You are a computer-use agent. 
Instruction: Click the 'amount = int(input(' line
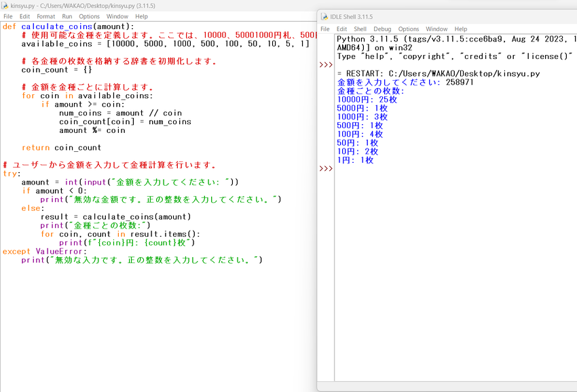(130, 182)
